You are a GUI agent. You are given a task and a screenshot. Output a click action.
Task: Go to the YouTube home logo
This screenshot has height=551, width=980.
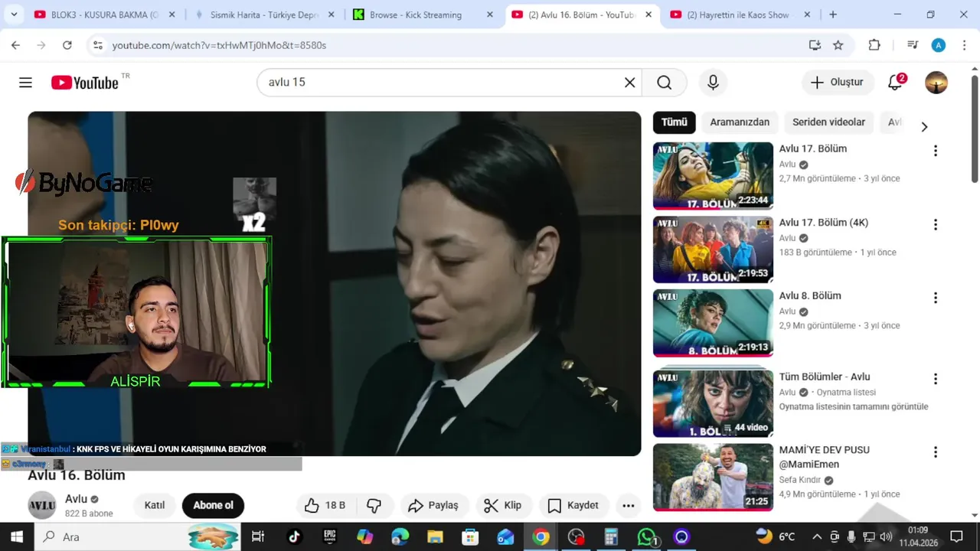[85, 83]
